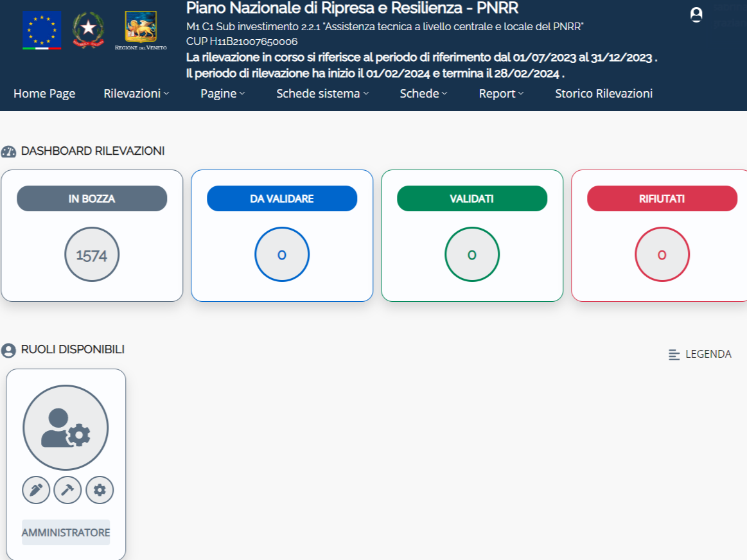Click the gear settings role icon
Screen dimensions: 747x560
coord(100,490)
